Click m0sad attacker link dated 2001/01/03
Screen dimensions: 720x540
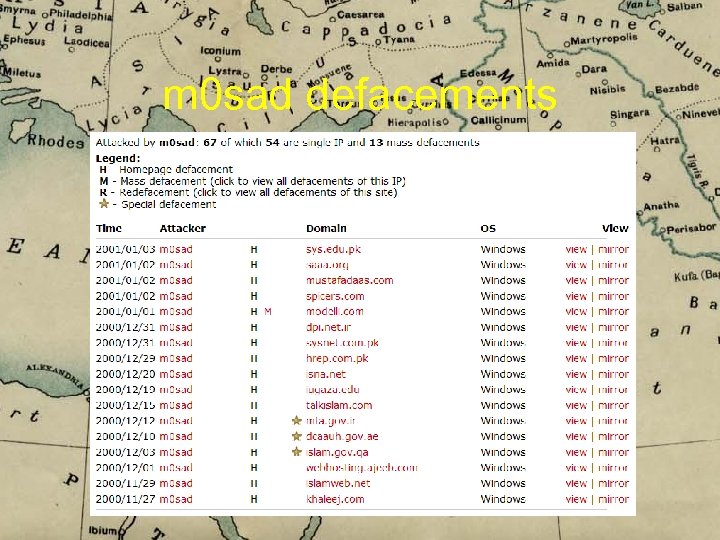tap(176, 249)
